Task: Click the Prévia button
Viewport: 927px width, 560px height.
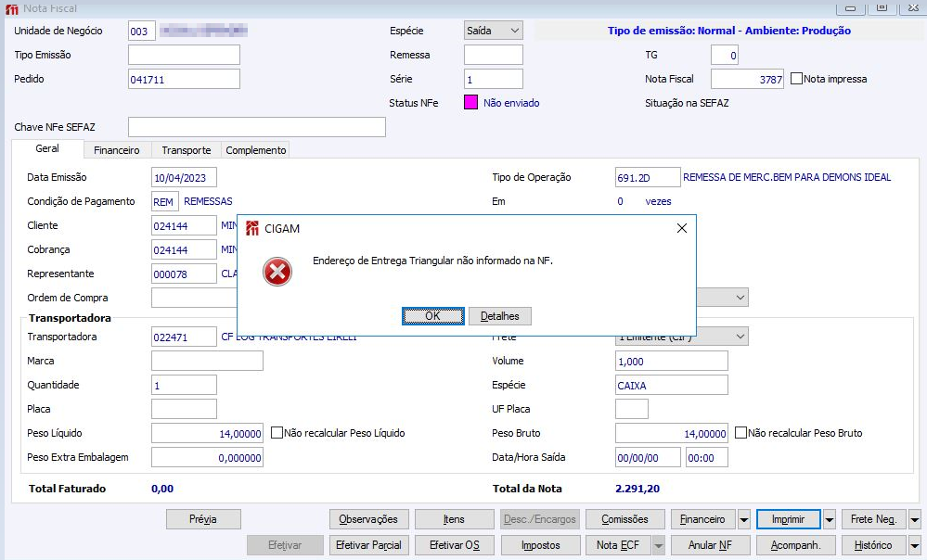Action: click(x=203, y=519)
